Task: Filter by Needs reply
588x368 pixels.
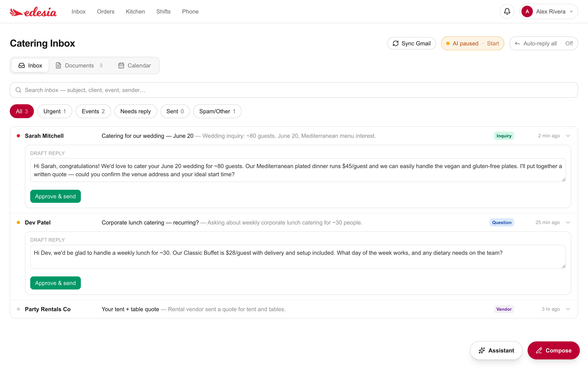Action: [136, 111]
